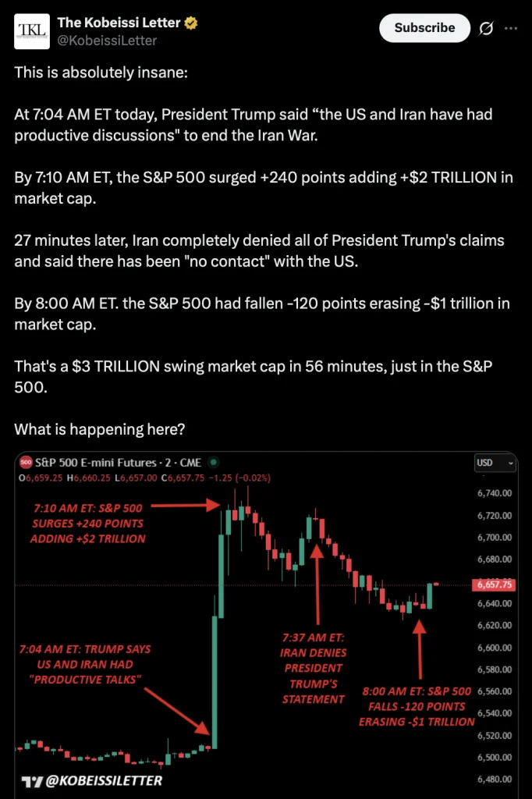This screenshot has height=799, width=532.
Task: Click the 8:00 AM ET falls annotation
Action: coord(417,706)
